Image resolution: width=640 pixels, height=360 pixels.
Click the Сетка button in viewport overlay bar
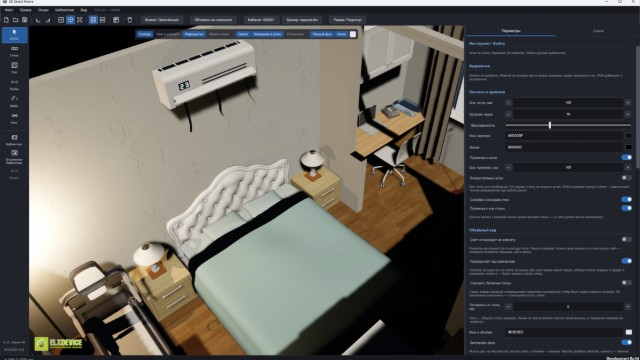[x=341, y=34]
